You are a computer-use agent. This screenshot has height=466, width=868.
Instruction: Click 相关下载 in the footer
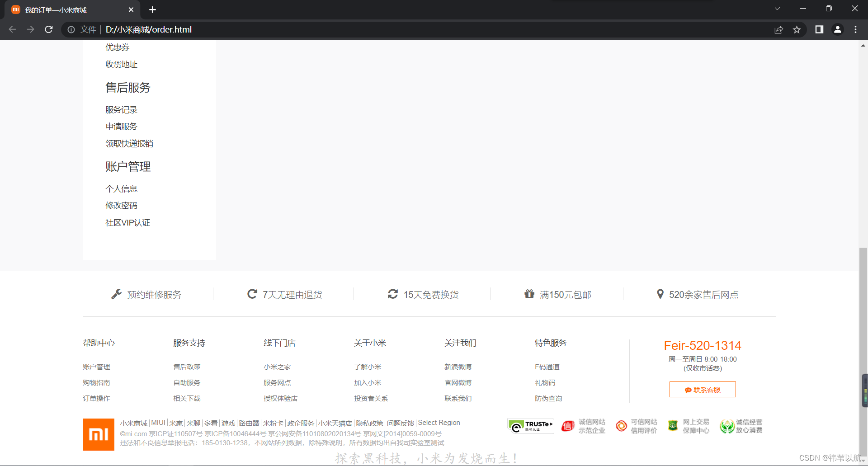187,398
